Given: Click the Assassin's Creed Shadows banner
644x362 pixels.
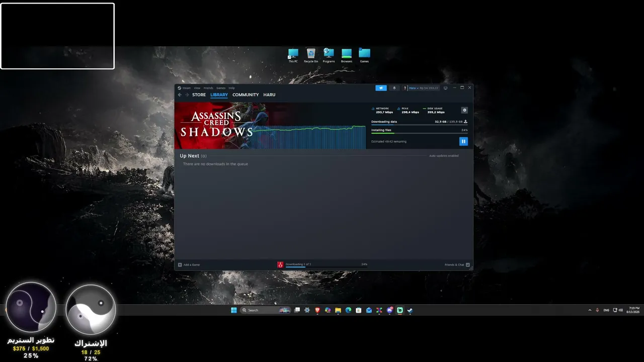Looking at the screenshot, I should point(270,126).
